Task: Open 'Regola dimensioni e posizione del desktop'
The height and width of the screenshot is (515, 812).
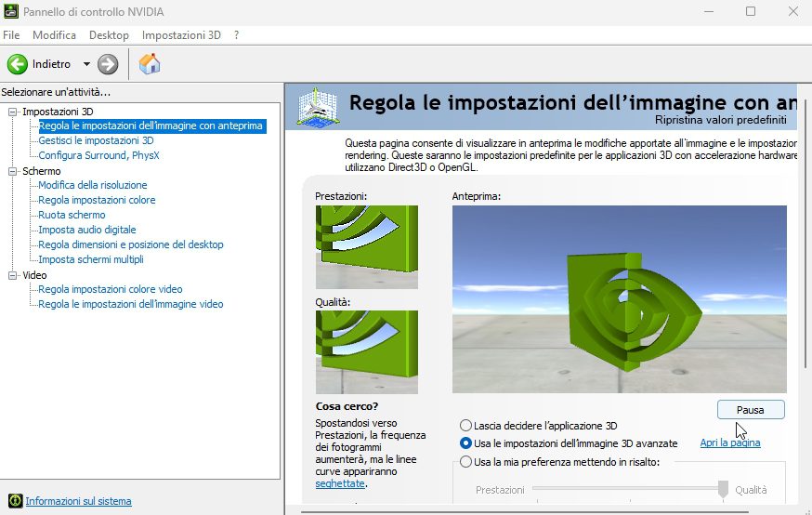Action: [130, 244]
